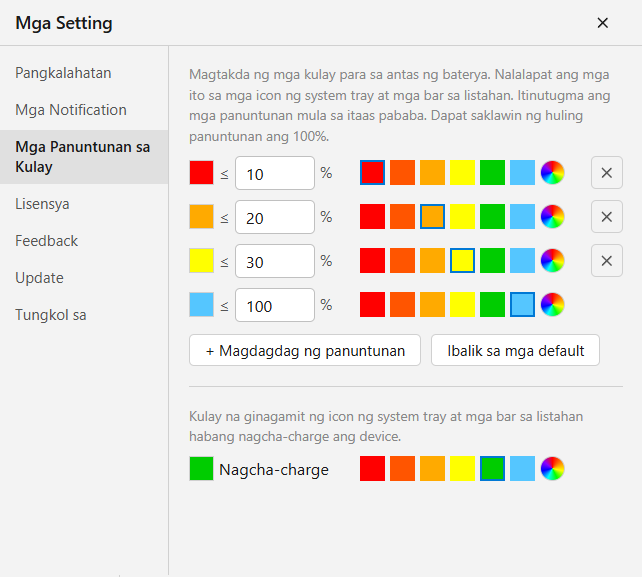642x577 pixels.
Task: Pick selected green swatch for Nagcha-charge color
Action: coord(492,468)
